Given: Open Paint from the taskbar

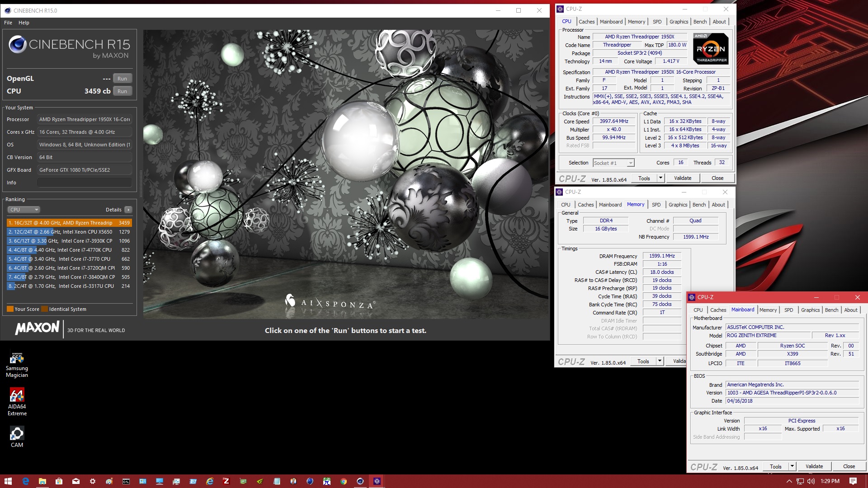Looking at the screenshot, I should (x=109, y=481).
